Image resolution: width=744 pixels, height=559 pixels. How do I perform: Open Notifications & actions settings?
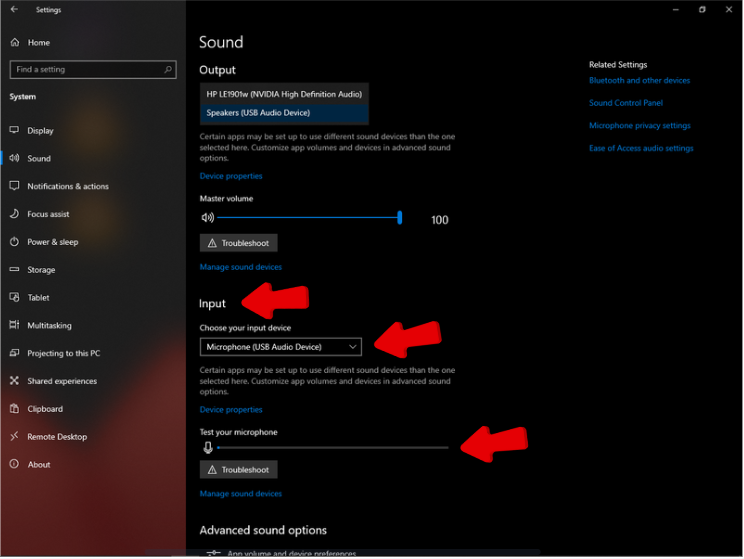click(x=68, y=187)
